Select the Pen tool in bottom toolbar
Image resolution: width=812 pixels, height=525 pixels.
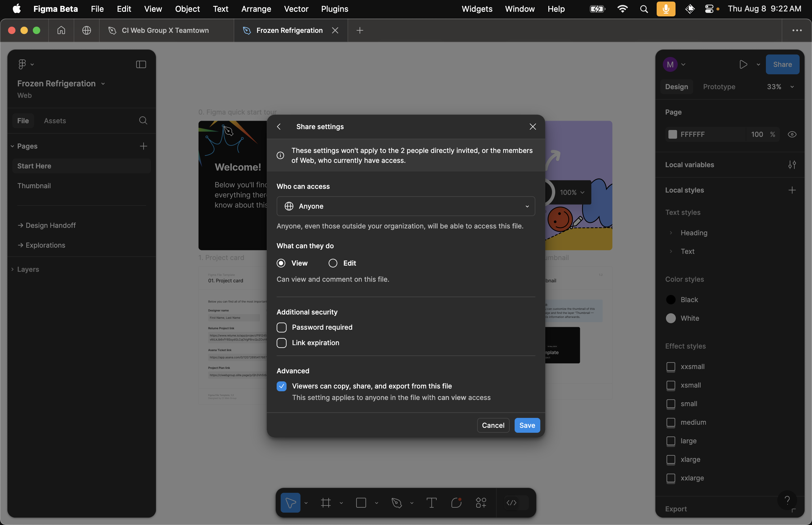point(397,502)
